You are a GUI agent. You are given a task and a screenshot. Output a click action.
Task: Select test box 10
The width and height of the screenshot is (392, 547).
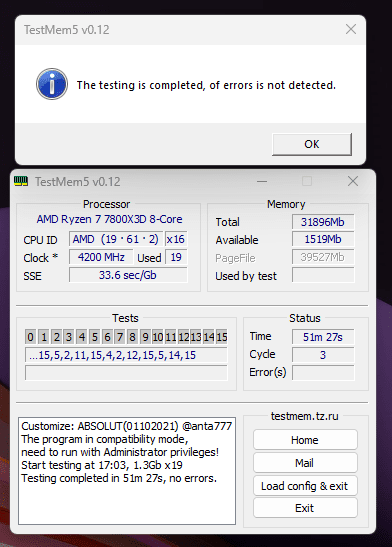158,337
